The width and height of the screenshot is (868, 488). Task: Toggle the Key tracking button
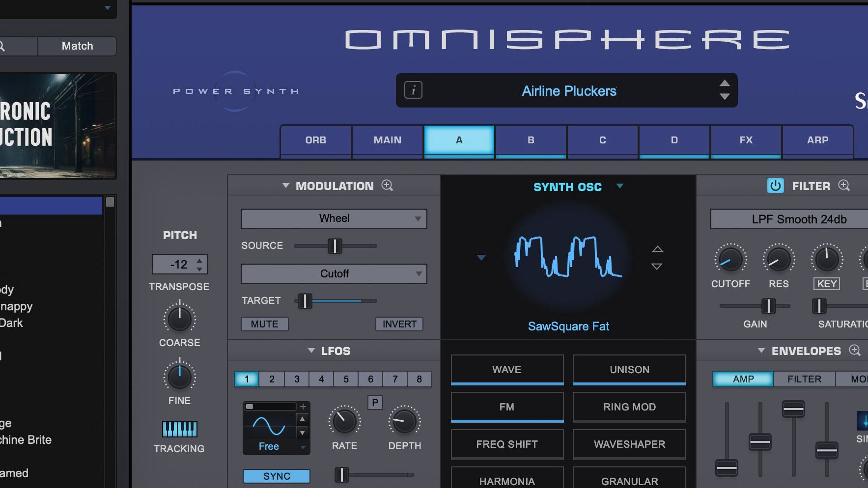point(827,284)
